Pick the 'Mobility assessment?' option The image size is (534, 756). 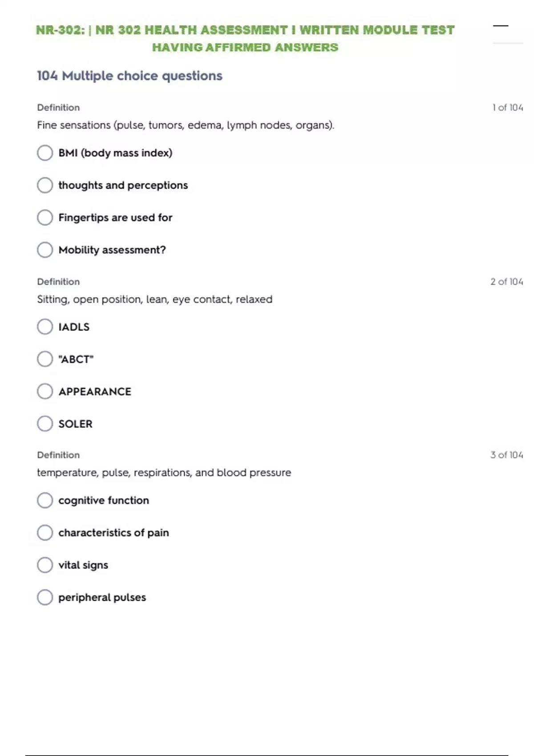[45, 250]
